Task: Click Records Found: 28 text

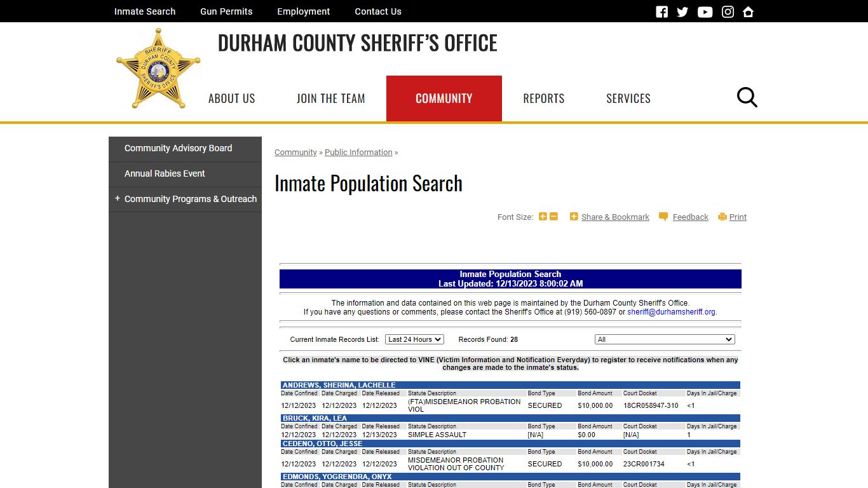Action: point(488,339)
